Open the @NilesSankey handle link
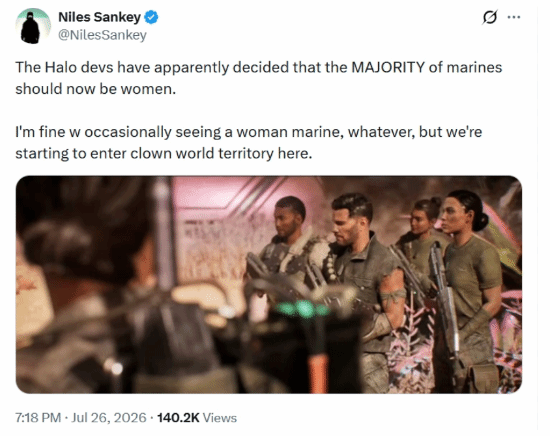The image size is (550, 436). tap(102, 35)
